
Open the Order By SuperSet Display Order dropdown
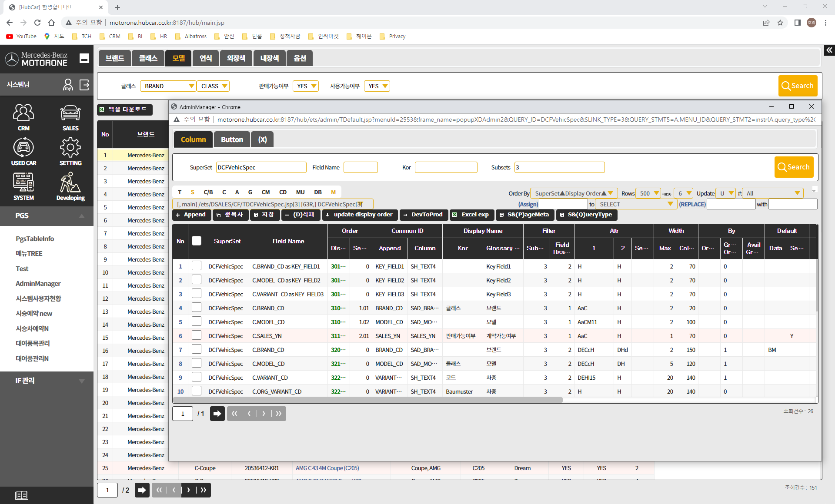coord(574,193)
